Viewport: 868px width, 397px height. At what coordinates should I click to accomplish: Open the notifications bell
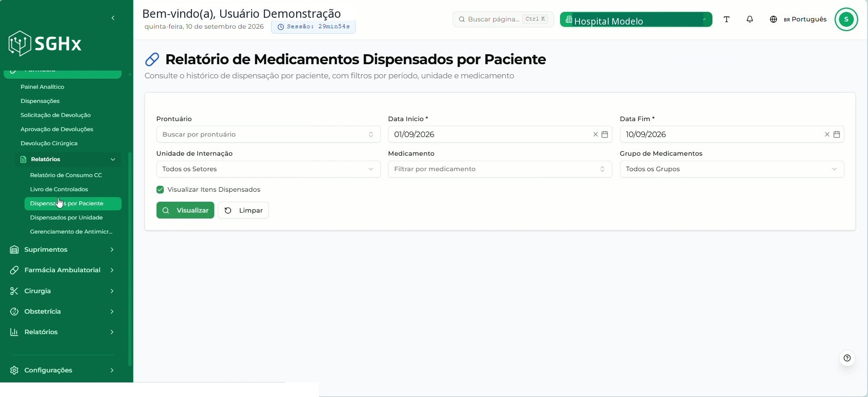tap(750, 19)
